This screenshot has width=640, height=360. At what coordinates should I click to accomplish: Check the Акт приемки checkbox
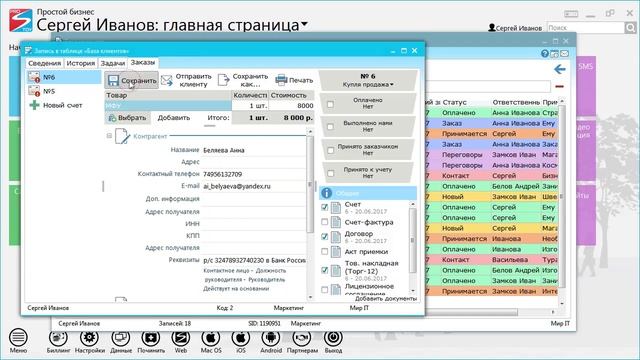tap(324, 251)
